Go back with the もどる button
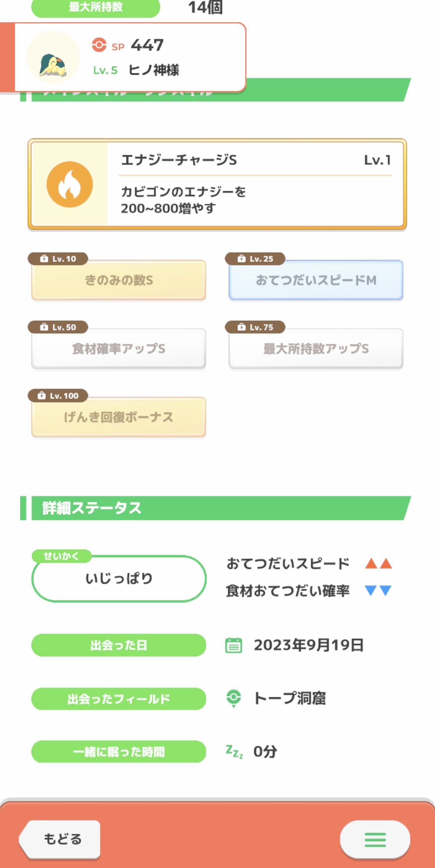 click(60, 840)
